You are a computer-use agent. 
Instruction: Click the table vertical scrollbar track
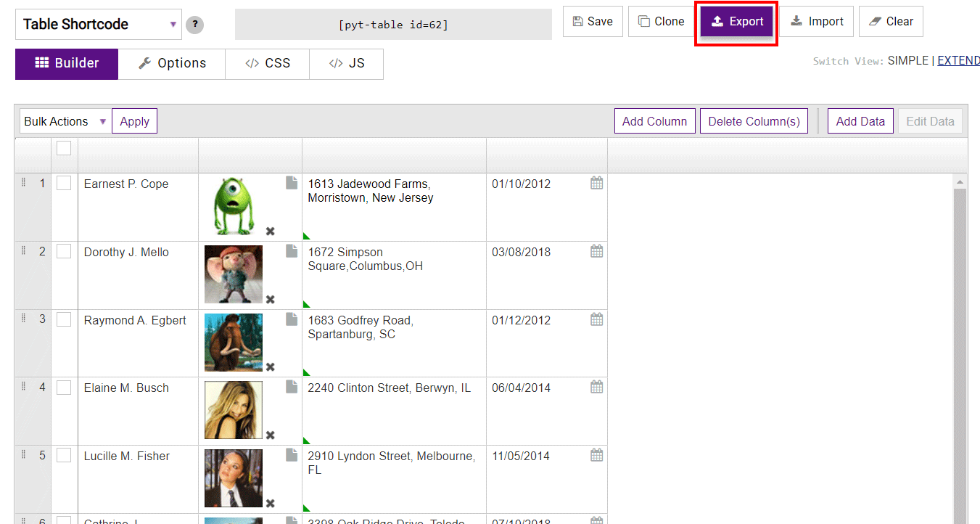pos(960,348)
